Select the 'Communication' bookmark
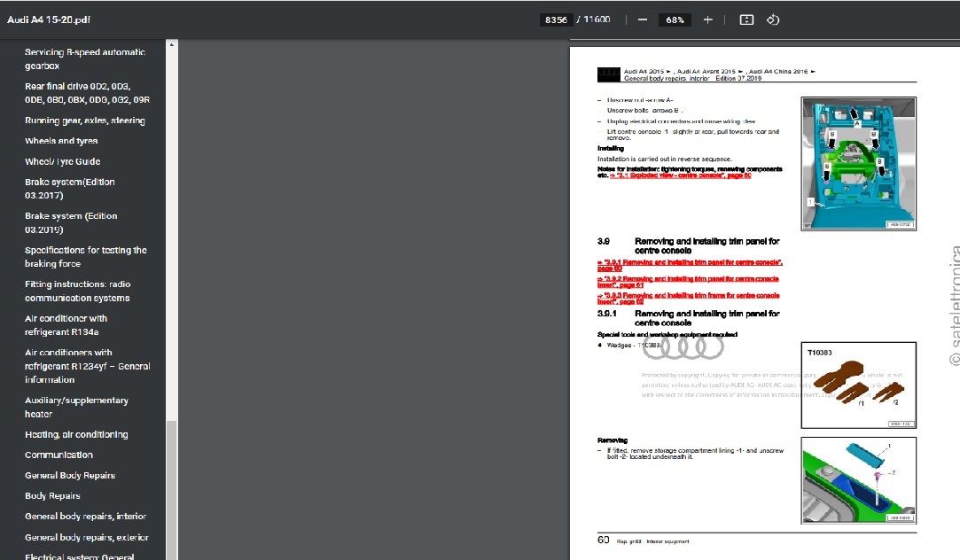Image resolution: width=960 pixels, height=560 pixels. (59, 455)
